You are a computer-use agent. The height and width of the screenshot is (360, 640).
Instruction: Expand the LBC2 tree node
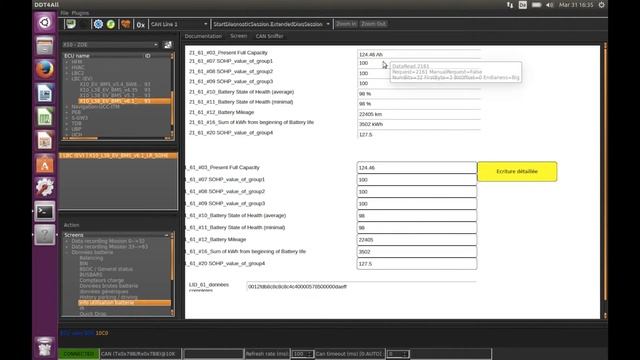click(67, 73)
